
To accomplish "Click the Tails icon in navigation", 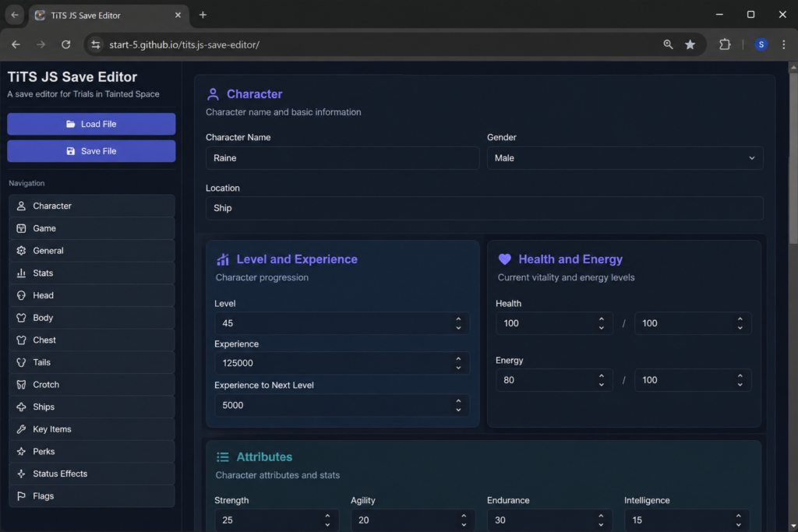I will tap(21, 363).
